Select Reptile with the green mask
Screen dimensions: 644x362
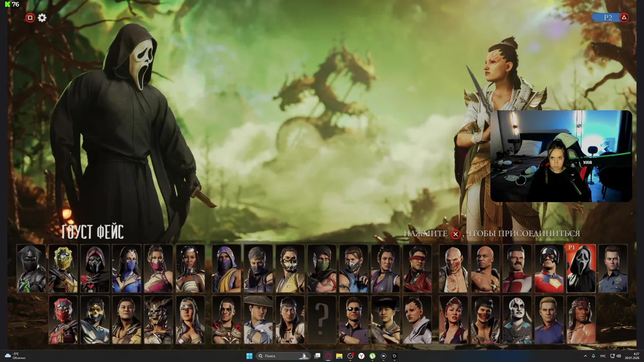[321, 268]
